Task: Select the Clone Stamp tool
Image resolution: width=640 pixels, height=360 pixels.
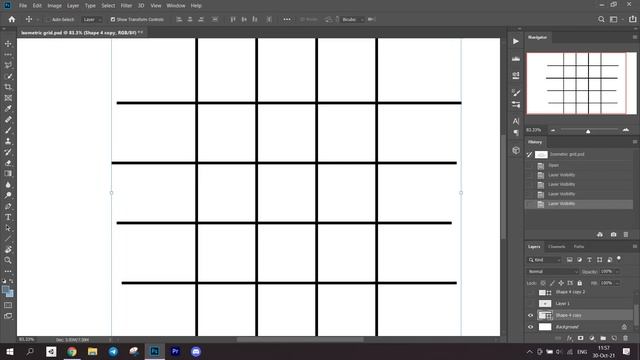Action: [8, 141]
